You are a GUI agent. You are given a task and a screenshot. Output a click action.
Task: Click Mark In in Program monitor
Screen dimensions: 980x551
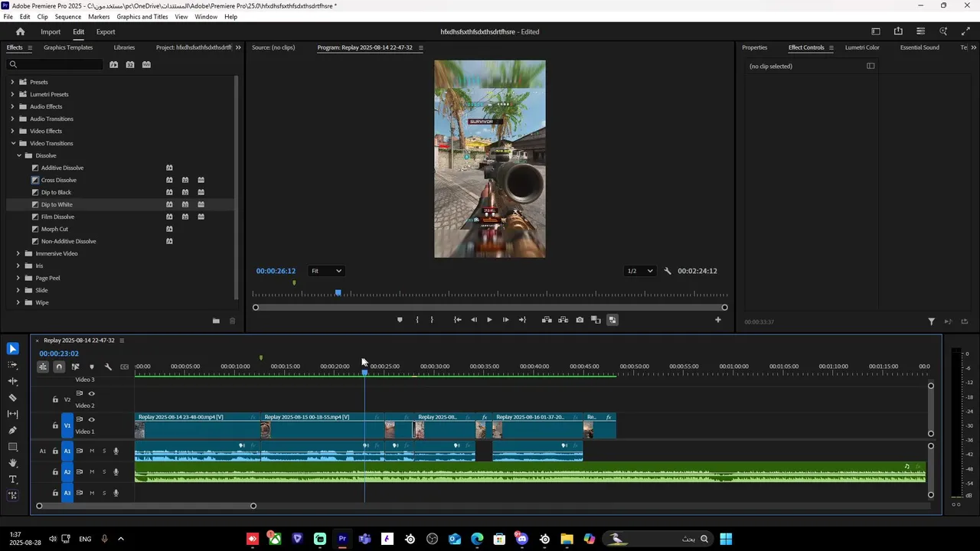417,320
